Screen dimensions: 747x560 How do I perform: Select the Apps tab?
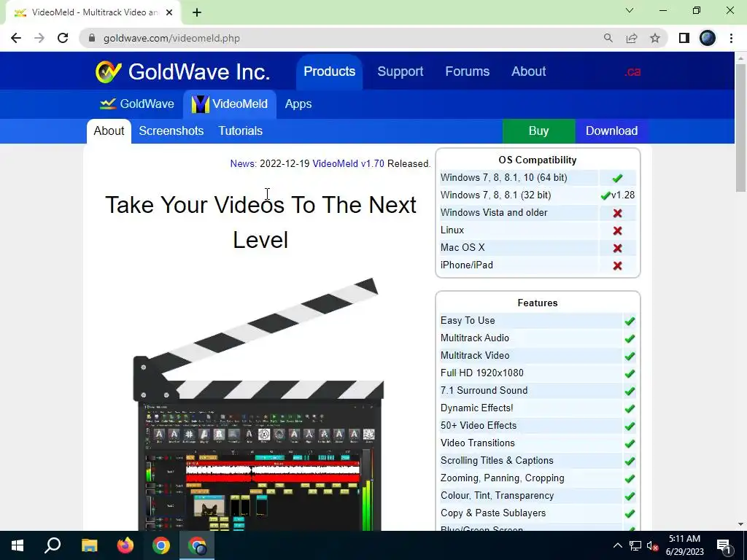tap(298, 104)
